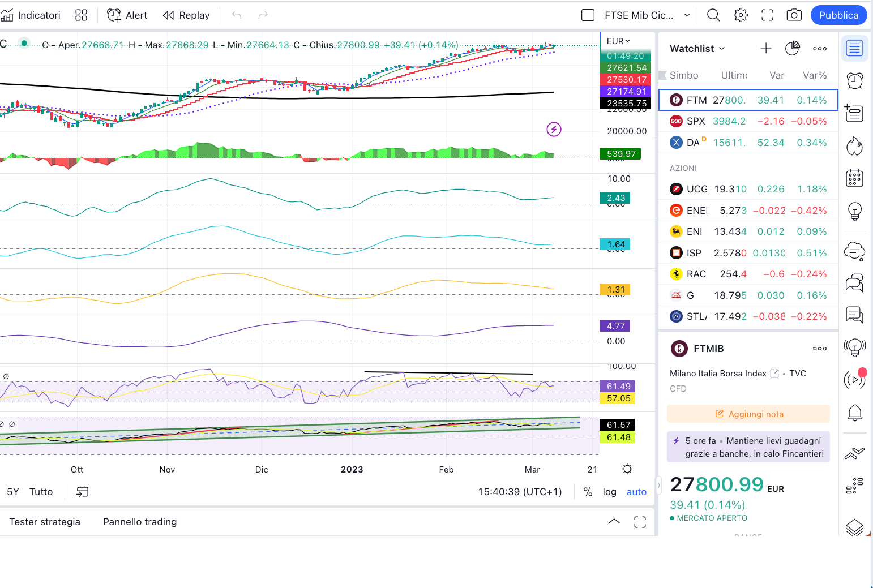873x588 pixels.
Task: Open order panel arrows icon
Action: click(854, 453)
